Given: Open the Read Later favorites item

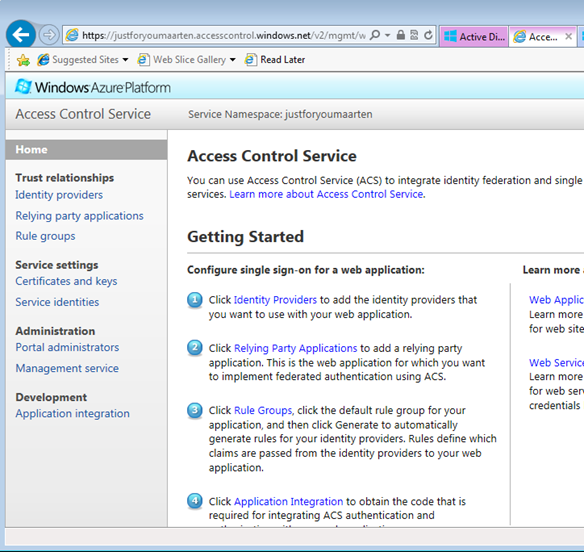Looking at the screenshot, I should tap(274, 60).
